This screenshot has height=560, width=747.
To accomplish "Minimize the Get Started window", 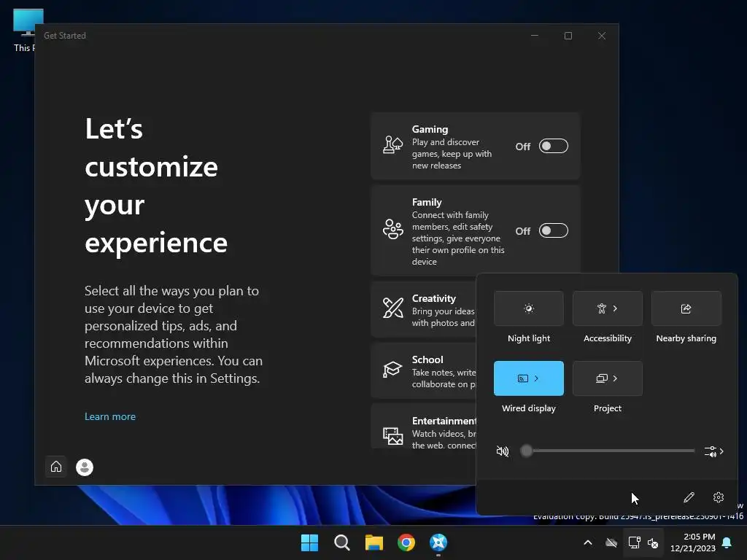I will 535,36.
